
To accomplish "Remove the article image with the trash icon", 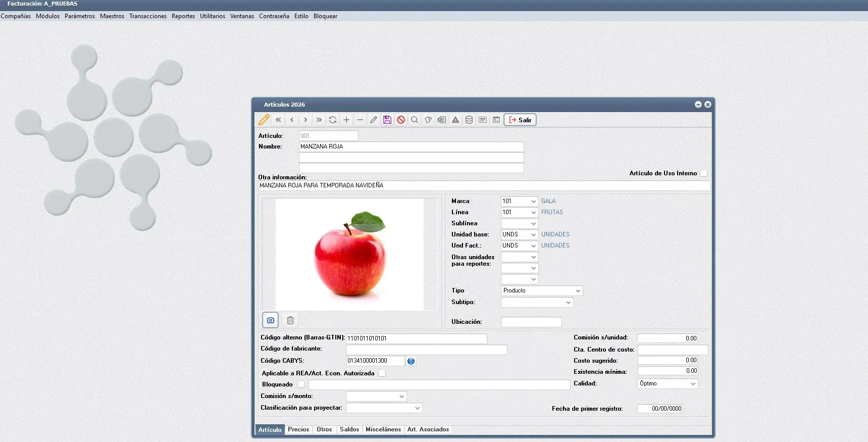I will pyautogui.click(x=290, y=320).
